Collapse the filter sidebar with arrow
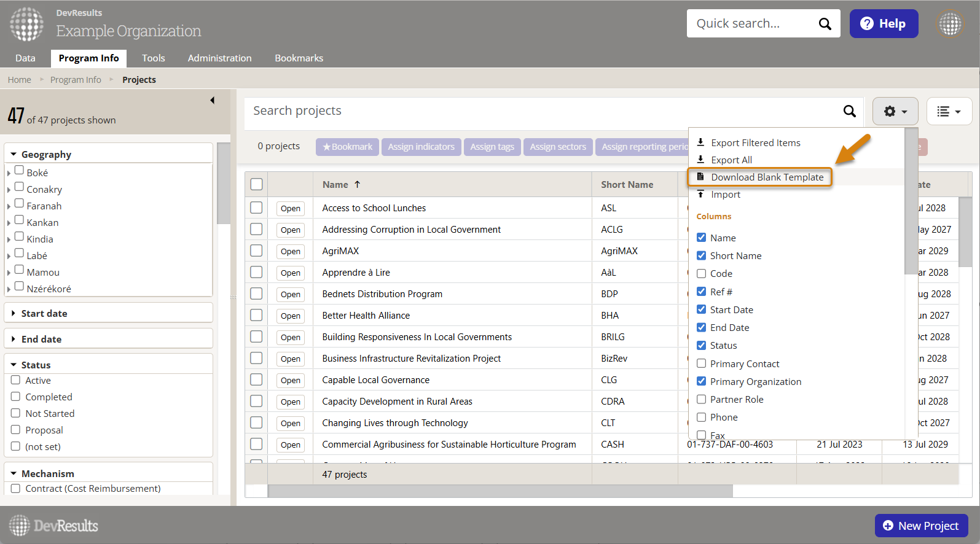 pyautogui.click(x=213, y=100)
